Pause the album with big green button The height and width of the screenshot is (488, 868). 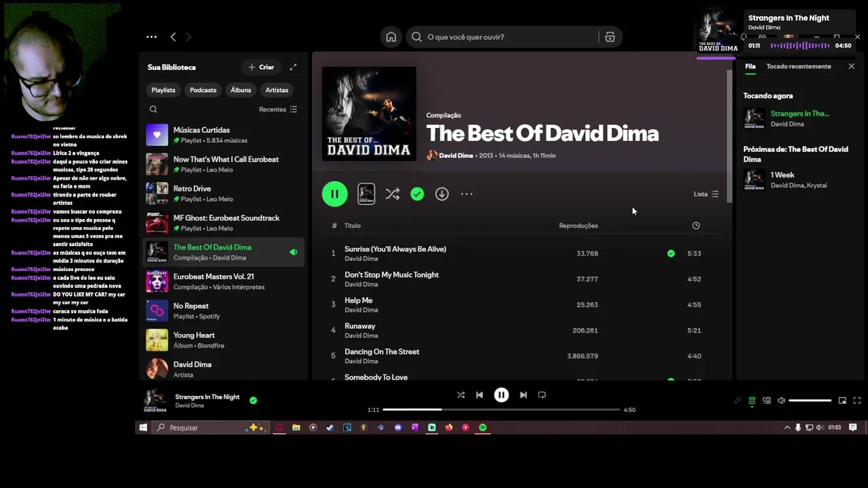coord(334,194)
